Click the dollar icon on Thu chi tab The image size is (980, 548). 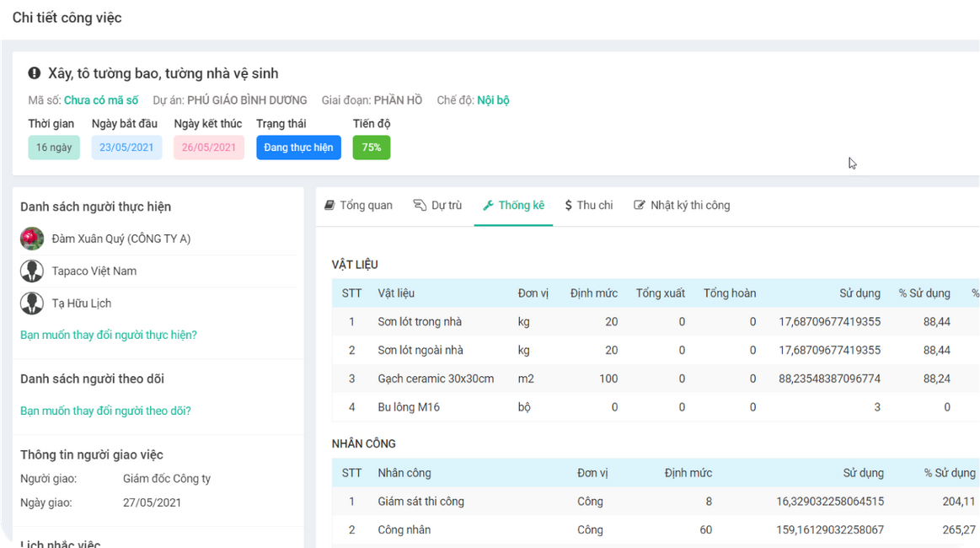coord(569,205)
